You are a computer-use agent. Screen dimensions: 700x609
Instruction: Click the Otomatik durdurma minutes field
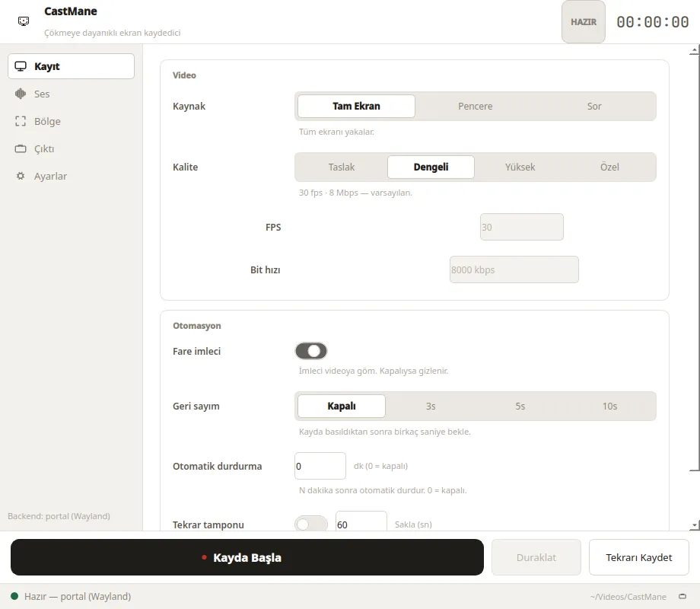pos(320,466)
